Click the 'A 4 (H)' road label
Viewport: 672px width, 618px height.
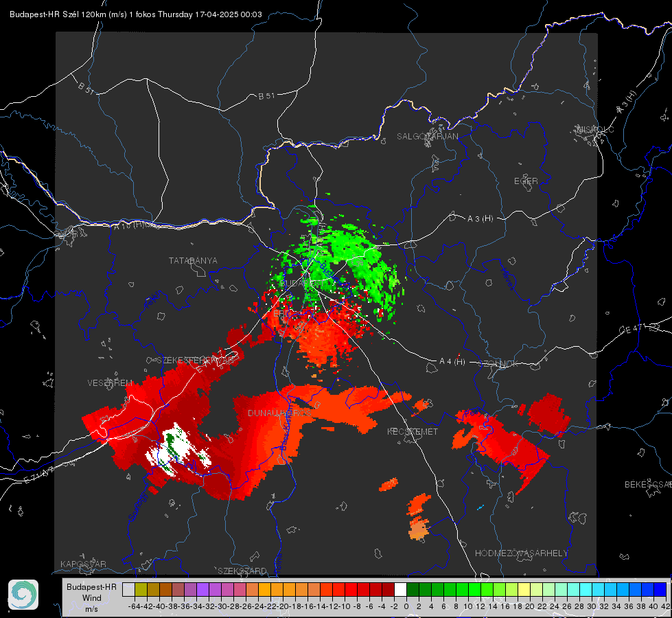point(452,362)
